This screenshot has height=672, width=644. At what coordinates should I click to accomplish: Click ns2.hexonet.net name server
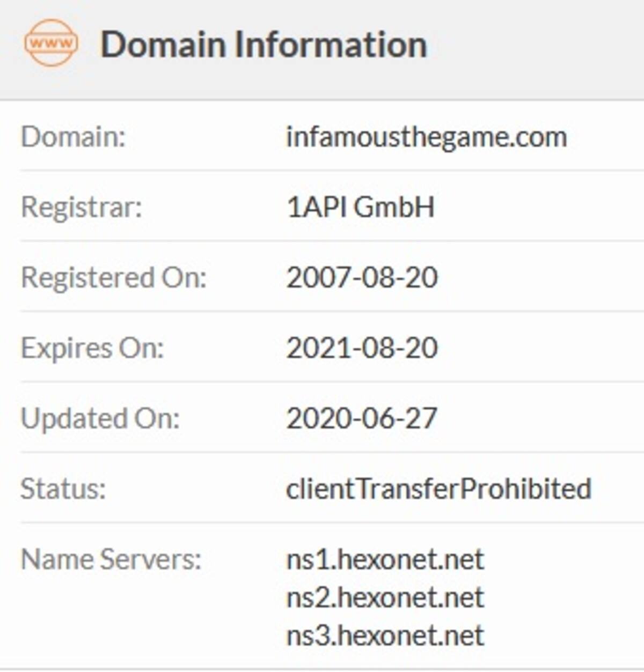pos(385,597)
